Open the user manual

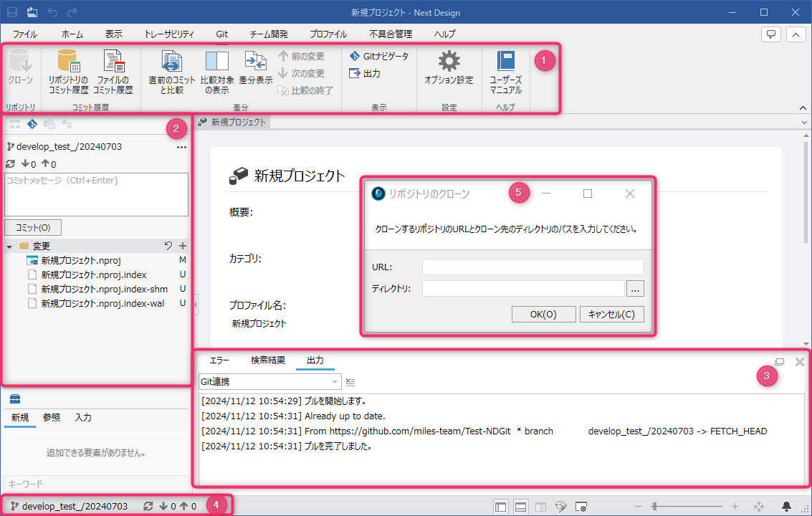505,72
